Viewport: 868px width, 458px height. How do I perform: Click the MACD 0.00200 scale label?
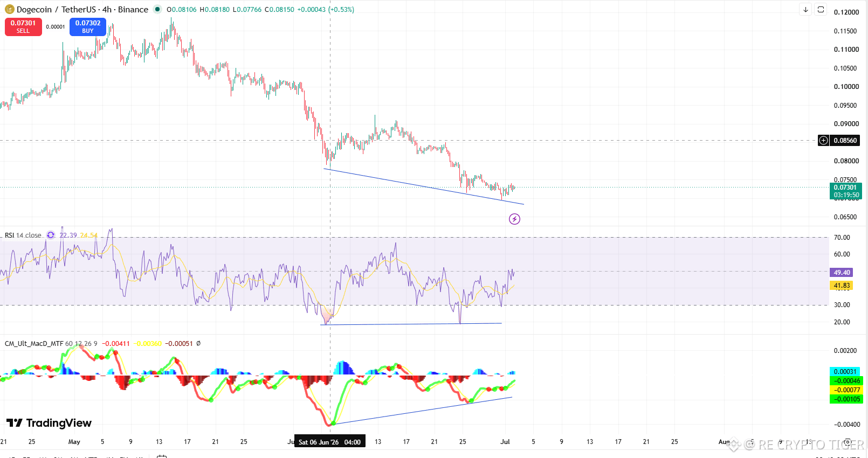pos(846,351)
